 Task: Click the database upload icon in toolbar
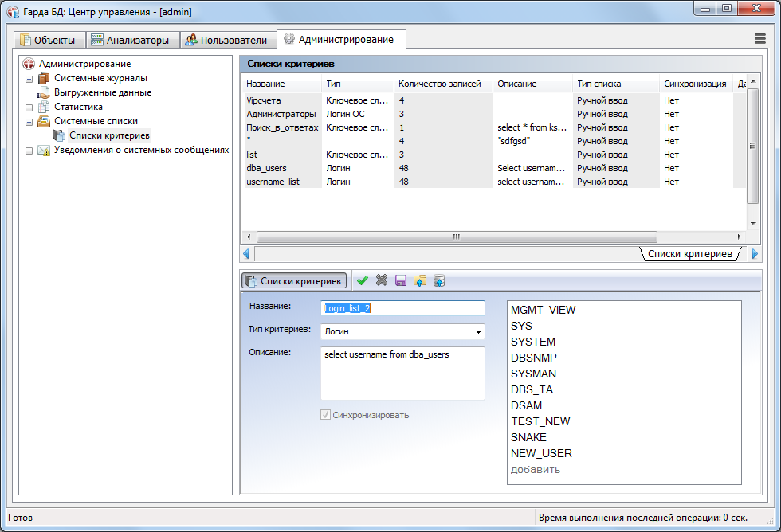439,280
